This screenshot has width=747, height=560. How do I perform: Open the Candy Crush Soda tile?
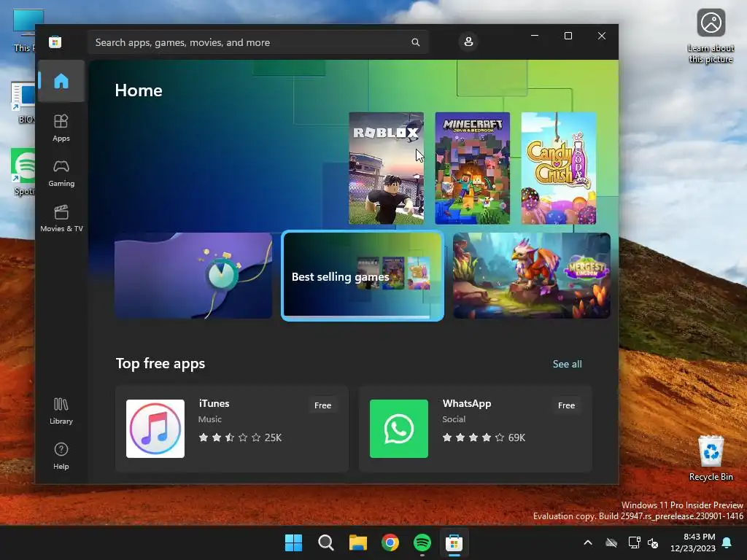(558, 168)
